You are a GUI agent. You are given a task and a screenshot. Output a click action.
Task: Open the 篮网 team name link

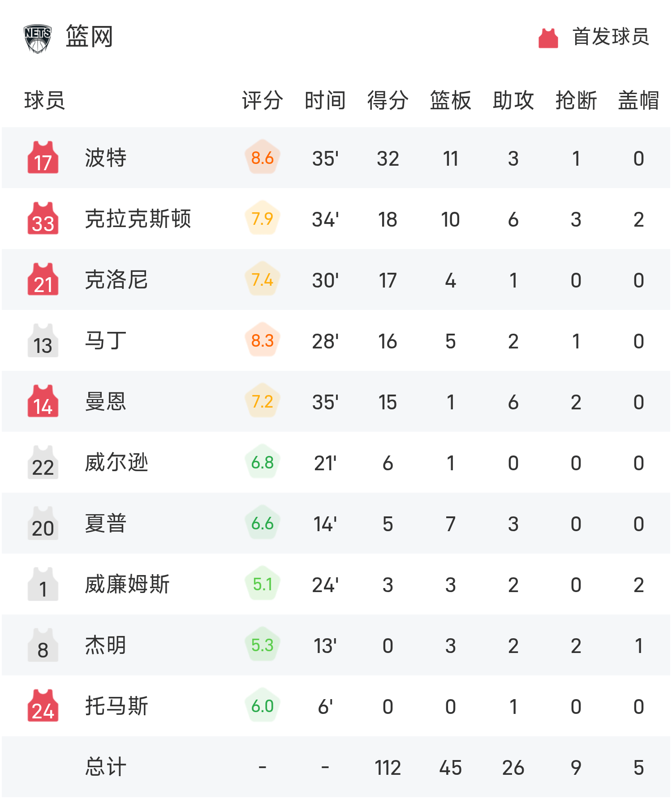pos(89,37)
